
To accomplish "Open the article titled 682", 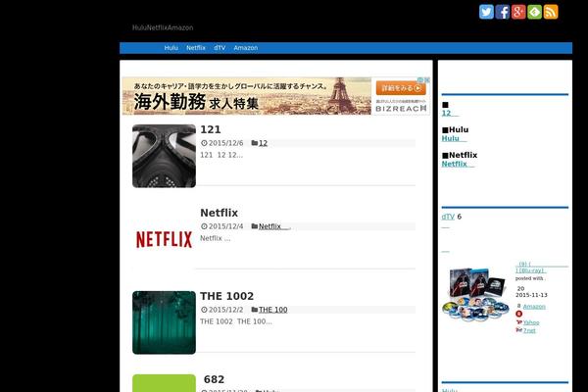I will [x=214, y=379].
